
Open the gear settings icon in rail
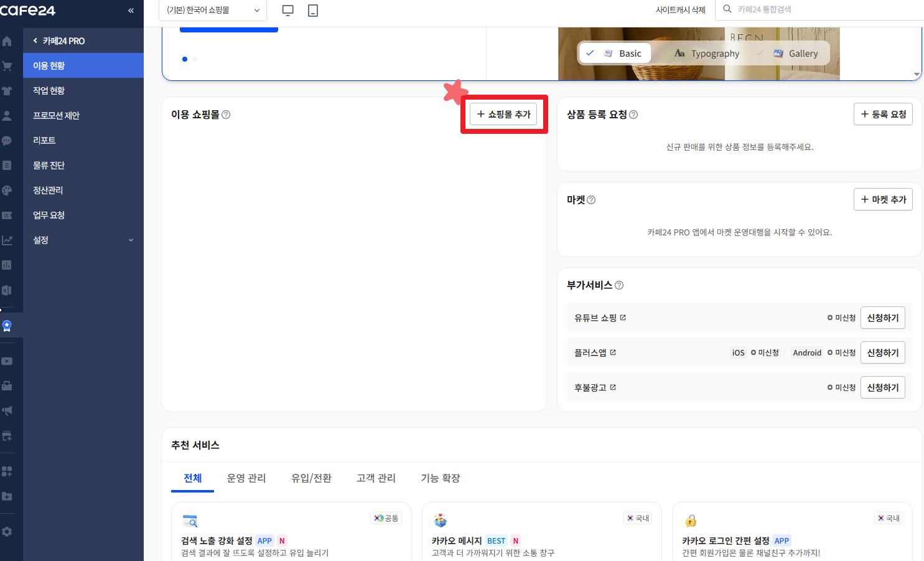pyautogui.click(x=7, y=532)
